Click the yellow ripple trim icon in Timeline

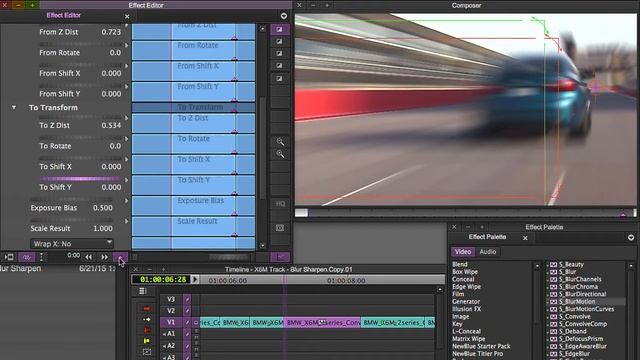[x=147, y=340]
